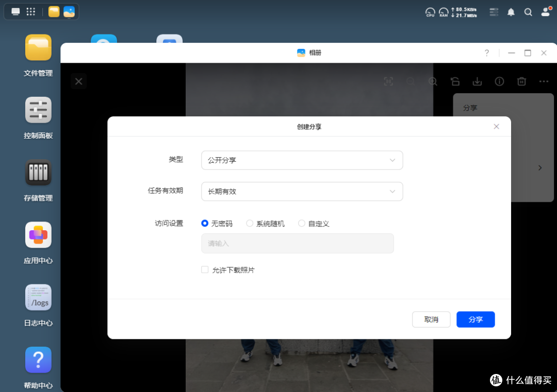Open the search magnifier in the top bar
The height and width of the screenshot is (392, 557).
click(528, 12)
